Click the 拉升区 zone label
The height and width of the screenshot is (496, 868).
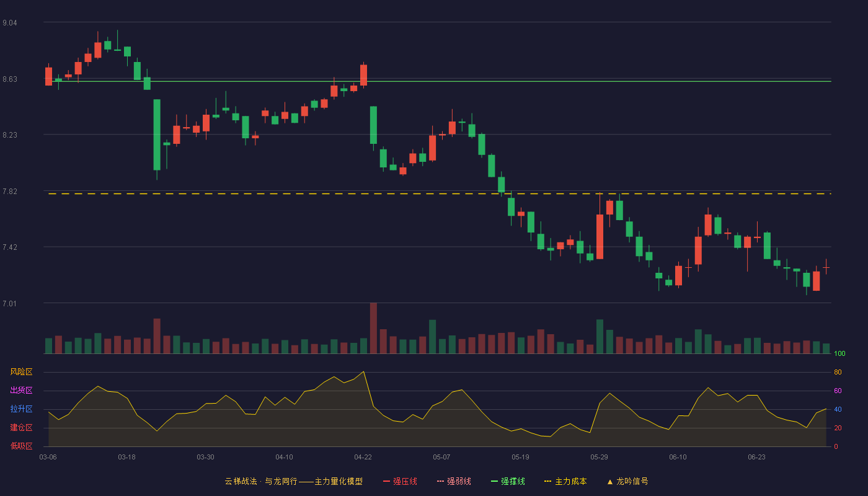coord(21,409)
